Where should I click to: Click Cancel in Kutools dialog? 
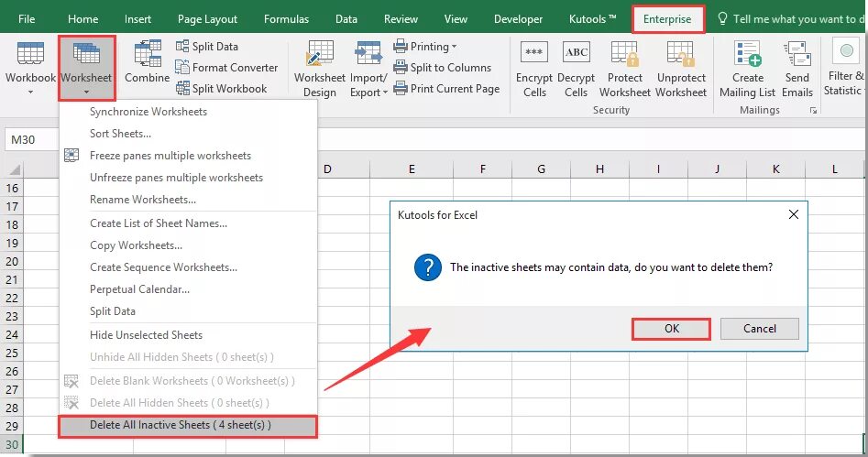[760, 329]
